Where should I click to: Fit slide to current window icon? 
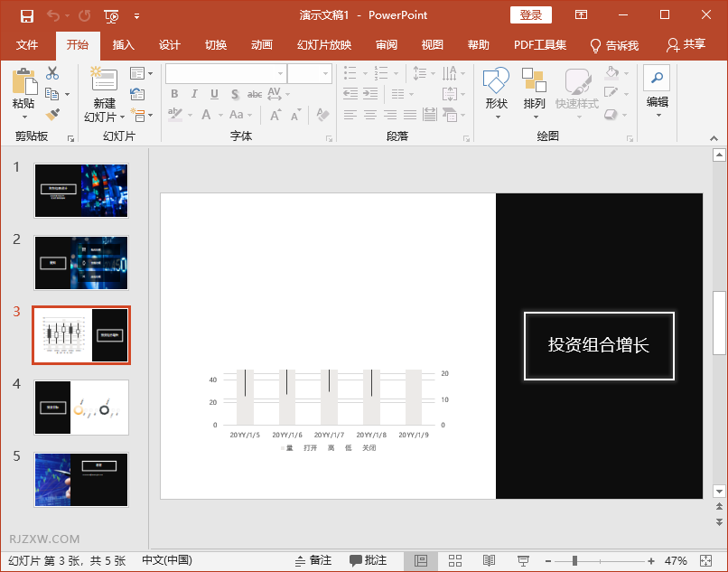(x=704, y=561)
